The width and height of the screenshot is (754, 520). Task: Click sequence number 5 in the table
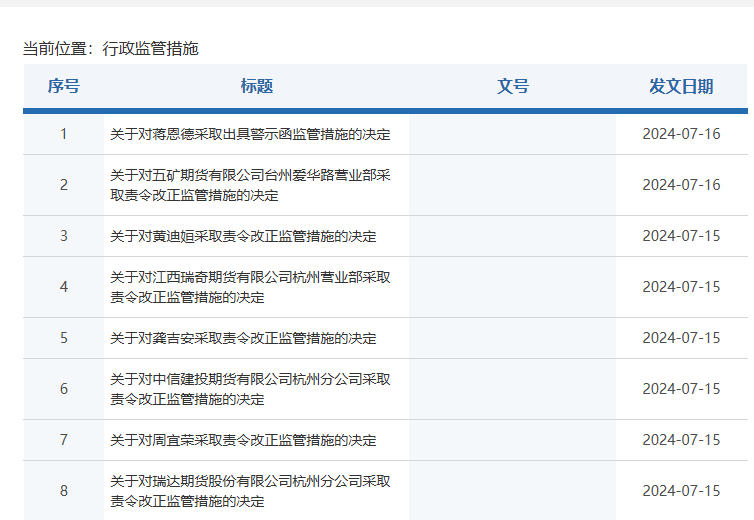pos(63,338)
